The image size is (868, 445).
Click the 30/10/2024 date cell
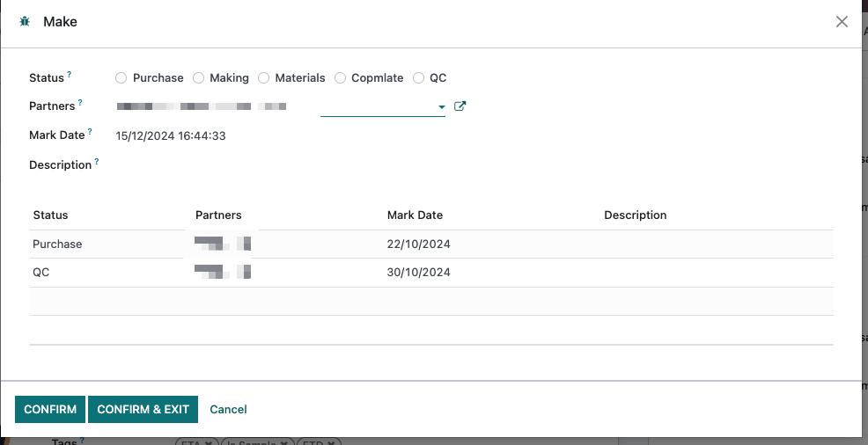click(x=418, y=272)
